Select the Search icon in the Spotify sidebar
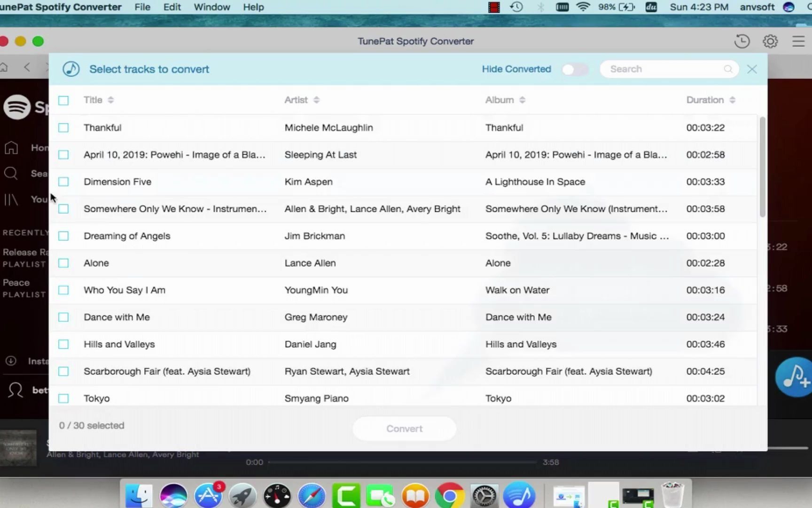Screen dimensions: 812x508 [x=11, y=173]
